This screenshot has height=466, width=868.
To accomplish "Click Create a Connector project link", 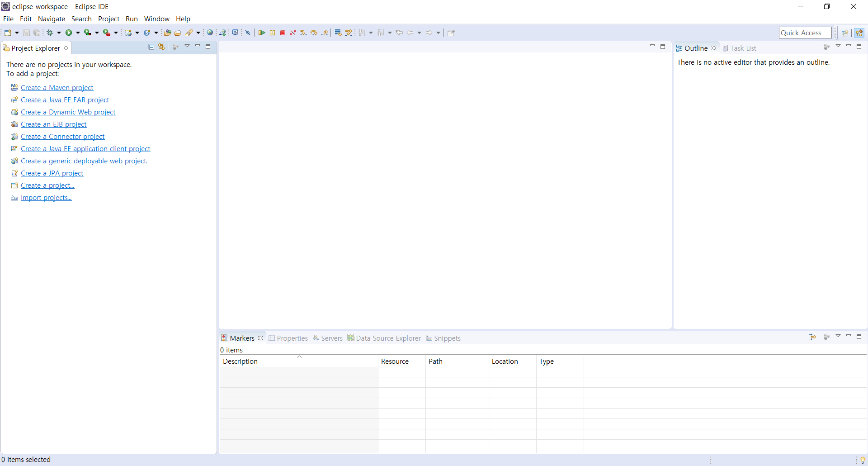I will tap(62, 136).
